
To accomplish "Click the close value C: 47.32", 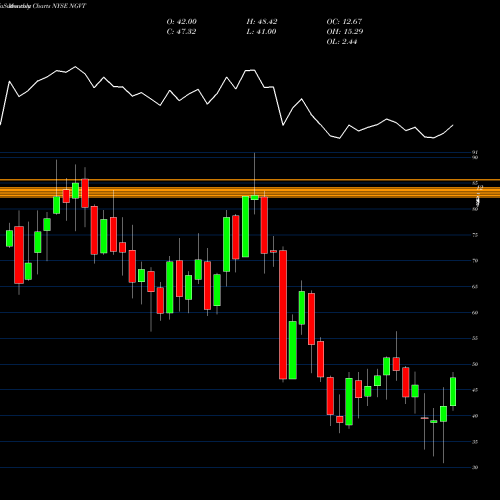I will pos(181,32).
